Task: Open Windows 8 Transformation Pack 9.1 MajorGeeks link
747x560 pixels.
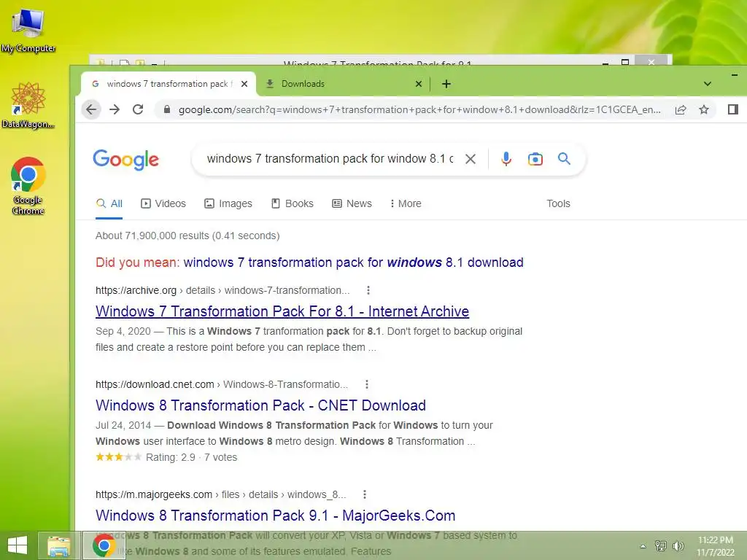Action: coord(275,516)
